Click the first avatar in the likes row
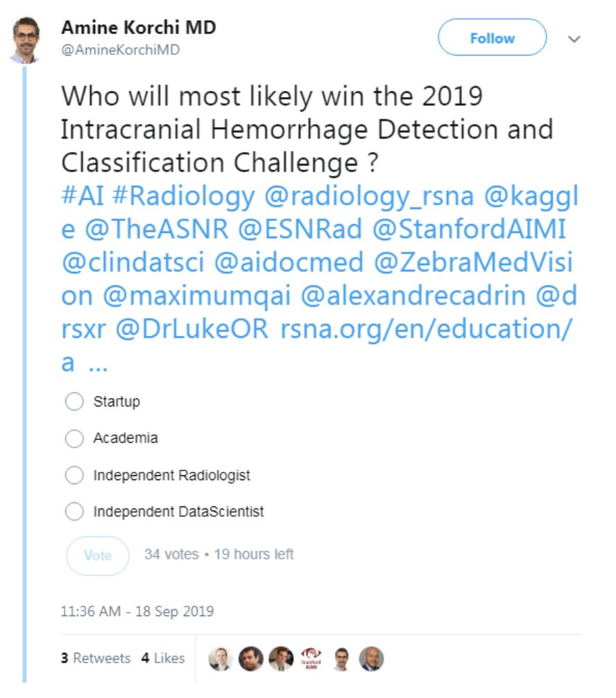 tap(221, 658)
